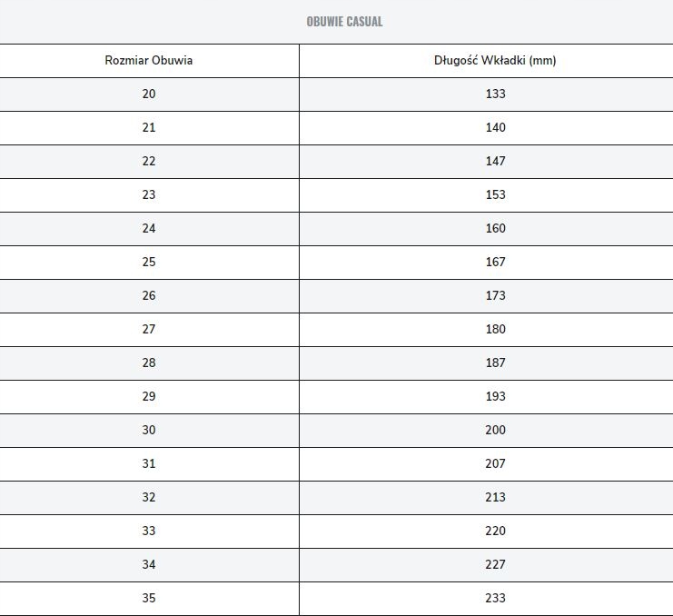The image size is (673, 616).
Task: Click the 187 insole length value
Action: 495,363
